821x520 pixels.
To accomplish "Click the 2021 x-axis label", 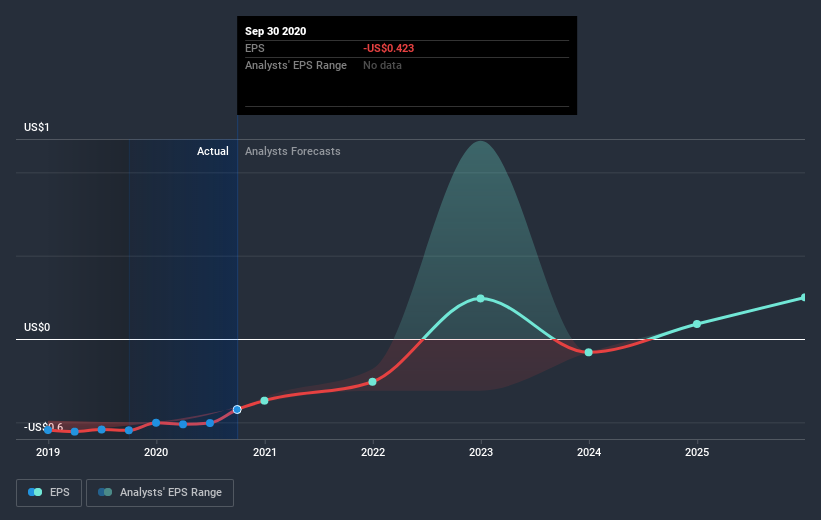I will click(x=264, y=452).
